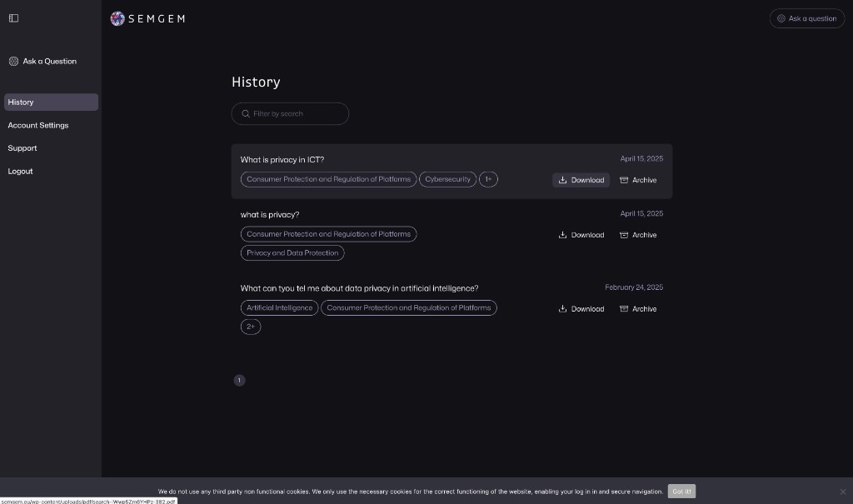Open "What is privacy in ICT?" entry
Image resolution: width=853 pixels, height=504 pixels.
[x=282, y=159]
